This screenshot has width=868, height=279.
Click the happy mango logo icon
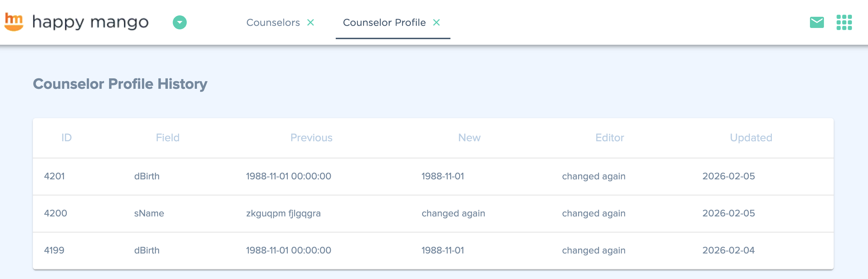click(14, 22)
